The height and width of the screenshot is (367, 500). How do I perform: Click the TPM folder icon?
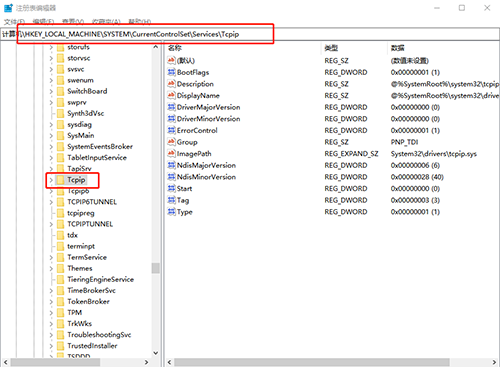(60, 312)
